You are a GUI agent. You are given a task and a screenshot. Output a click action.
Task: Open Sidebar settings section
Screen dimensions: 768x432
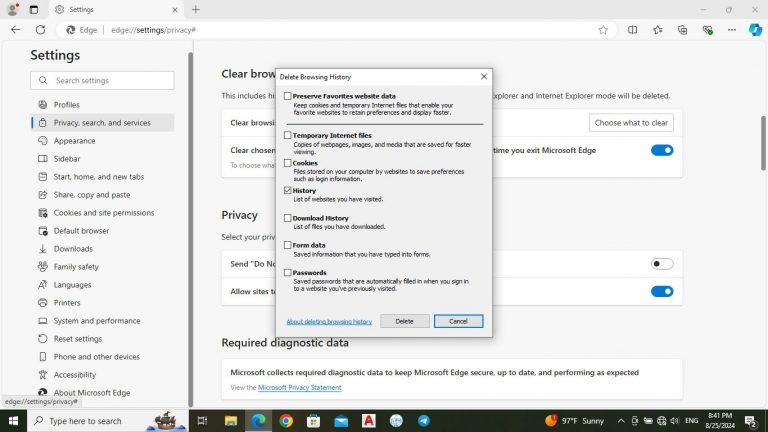102,159
